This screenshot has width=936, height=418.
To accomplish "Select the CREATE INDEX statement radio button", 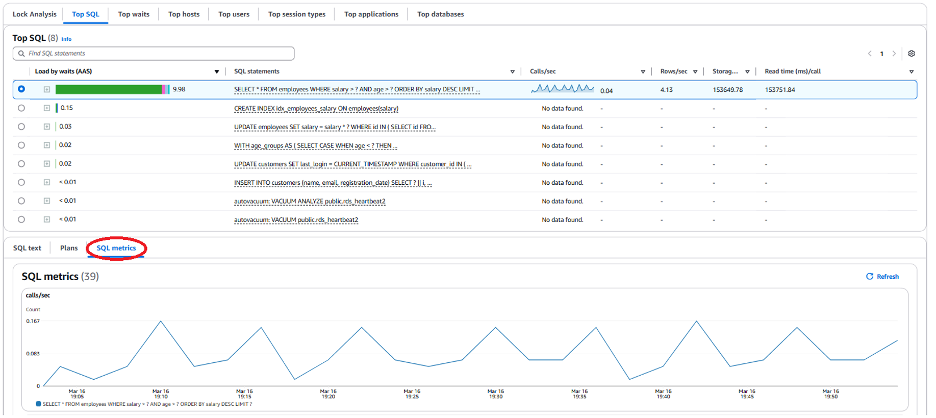I will (21, 108).
